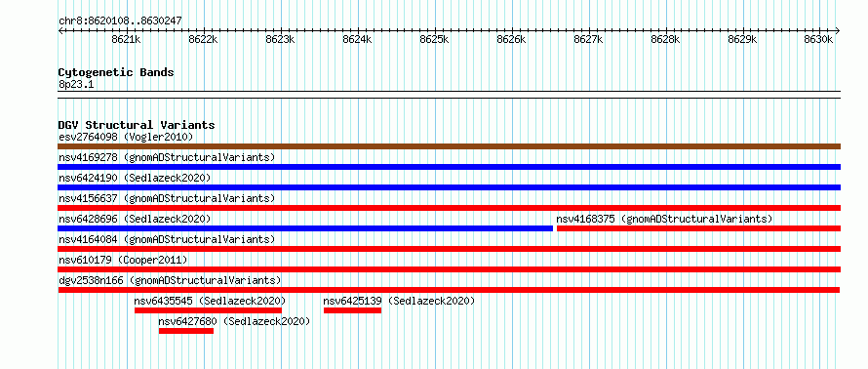Click the 8627k ruler tick
868x369 pixels.
pos(588,39)
